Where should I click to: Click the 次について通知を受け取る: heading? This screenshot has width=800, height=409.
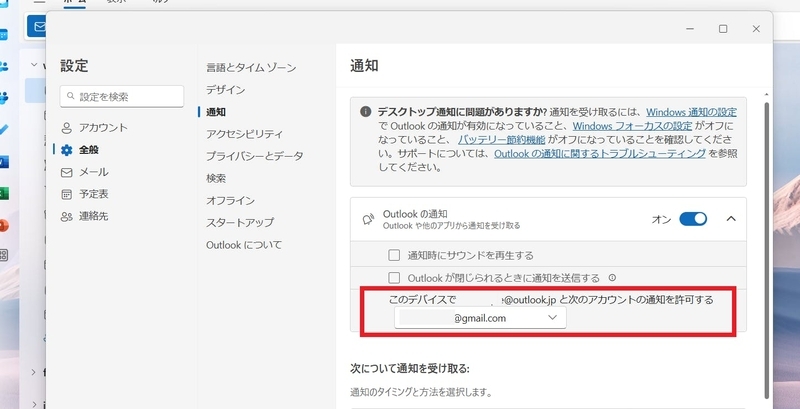click(410, 368)
